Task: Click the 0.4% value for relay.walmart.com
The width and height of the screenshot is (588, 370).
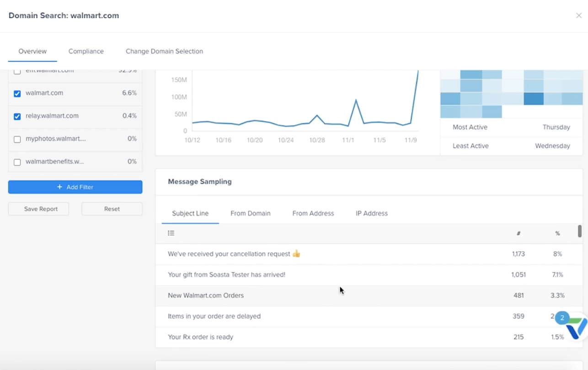Action: point(129,116)
